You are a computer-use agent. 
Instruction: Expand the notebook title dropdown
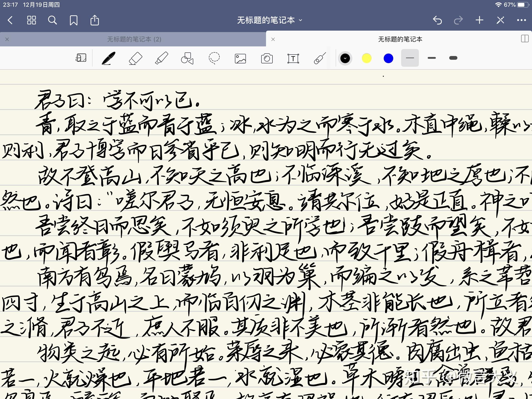(x=300, y=20)
